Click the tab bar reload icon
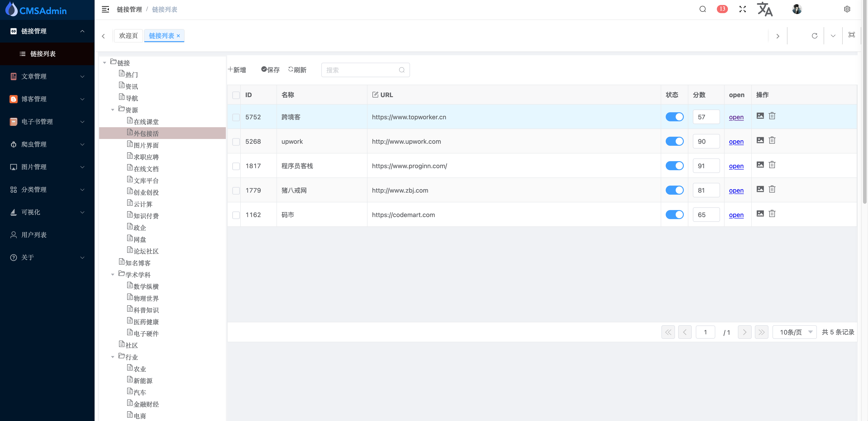This screenshot has width=868, height=421. pos(814,36)
